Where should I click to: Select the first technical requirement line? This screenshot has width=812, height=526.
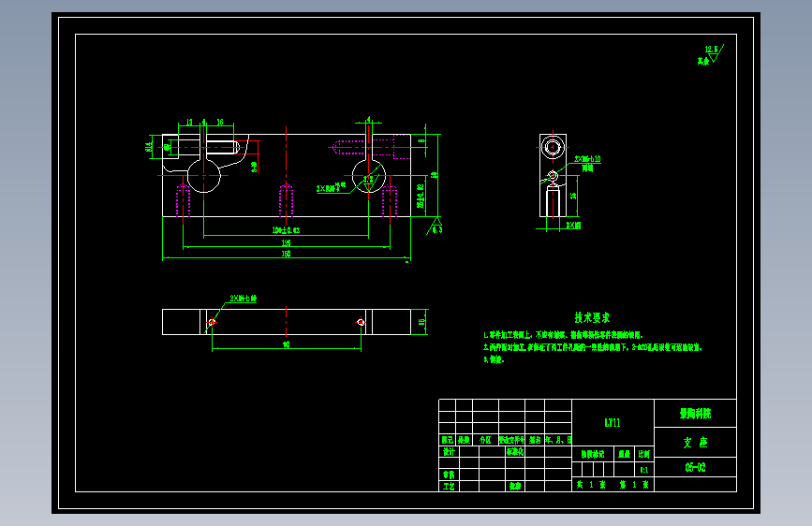click(563, 335)
